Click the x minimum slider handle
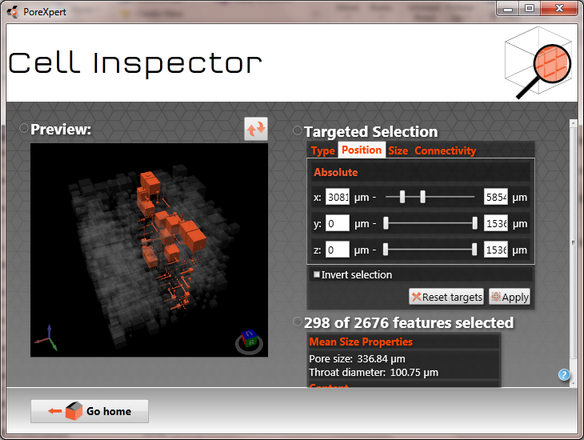 402,197
